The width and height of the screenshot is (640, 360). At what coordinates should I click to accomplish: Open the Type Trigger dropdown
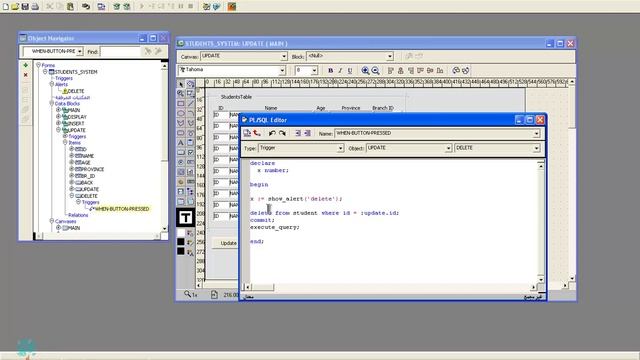pos(340,148)
